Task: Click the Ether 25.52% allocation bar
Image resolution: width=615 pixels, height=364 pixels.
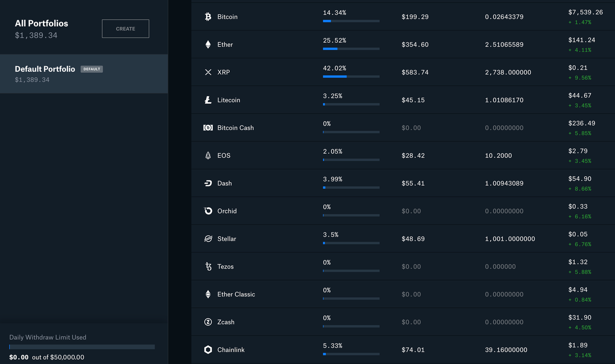Action: 351,49
